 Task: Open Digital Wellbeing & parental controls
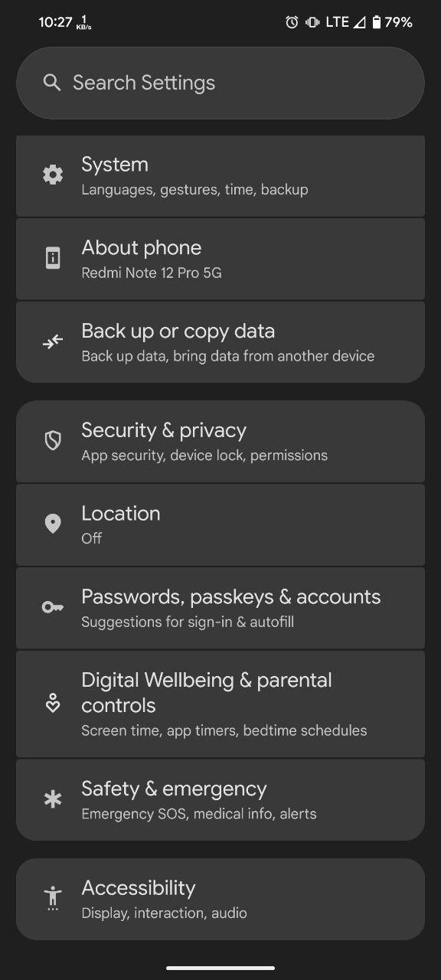220,704
